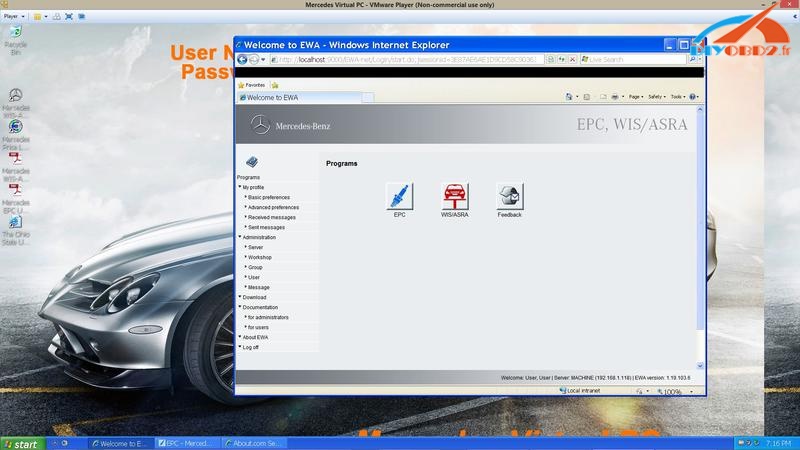The height and width of the screenshot is (450, 800).
Task: Open Basic preferences in the sidebar
Action: [269, 197]
